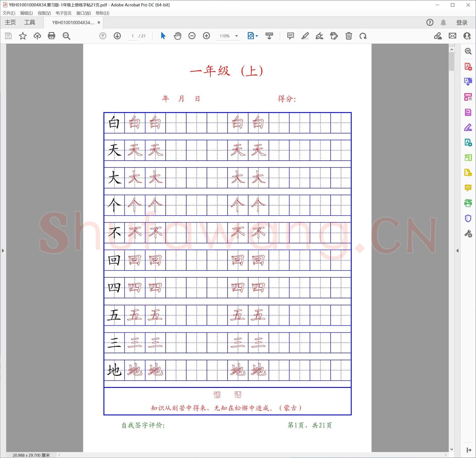Upload file to Document Cloud
The image size is (476, 458).
(x=37, y=36)
